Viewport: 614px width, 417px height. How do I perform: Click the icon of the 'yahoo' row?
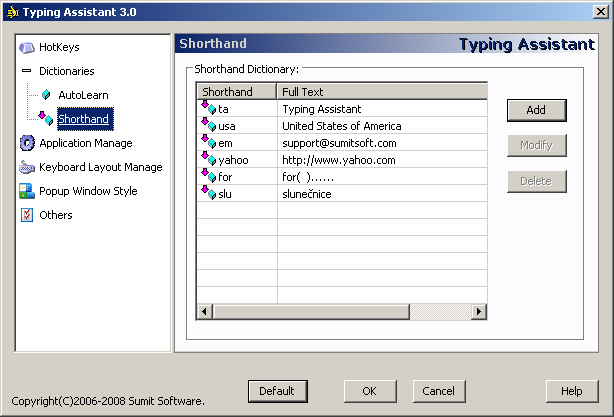pyautogui.click(x=209, y=159)
